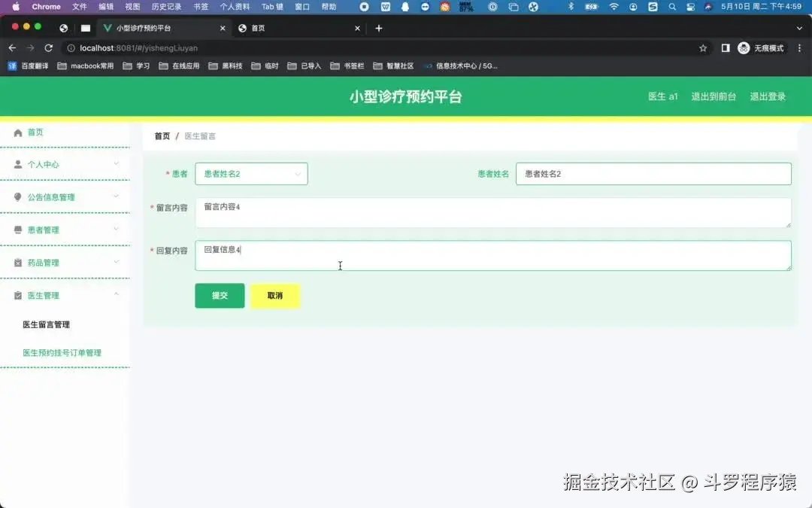The height and width of the screenshot is (508, 812).
Task: Open Chrome 视图 menu
Action: pos(132,7)
